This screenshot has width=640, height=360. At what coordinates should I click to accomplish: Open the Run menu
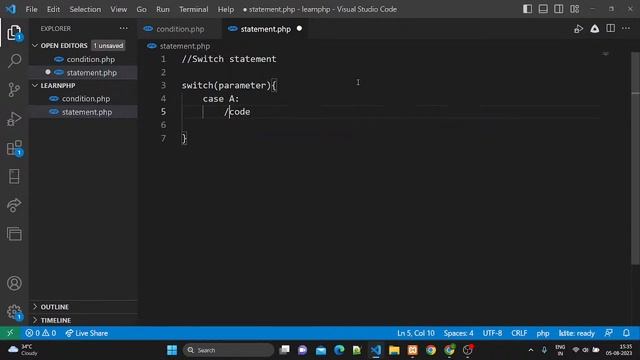162,9
